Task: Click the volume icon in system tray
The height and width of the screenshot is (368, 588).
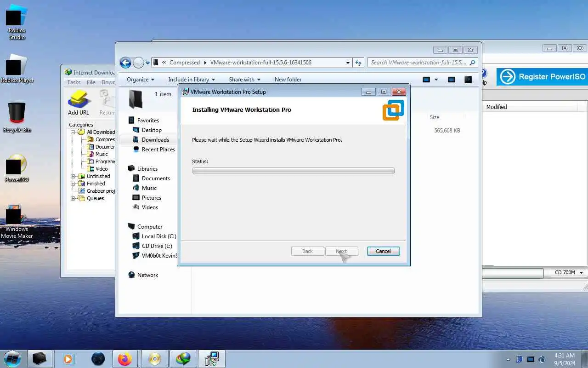Action: (542, 359)
